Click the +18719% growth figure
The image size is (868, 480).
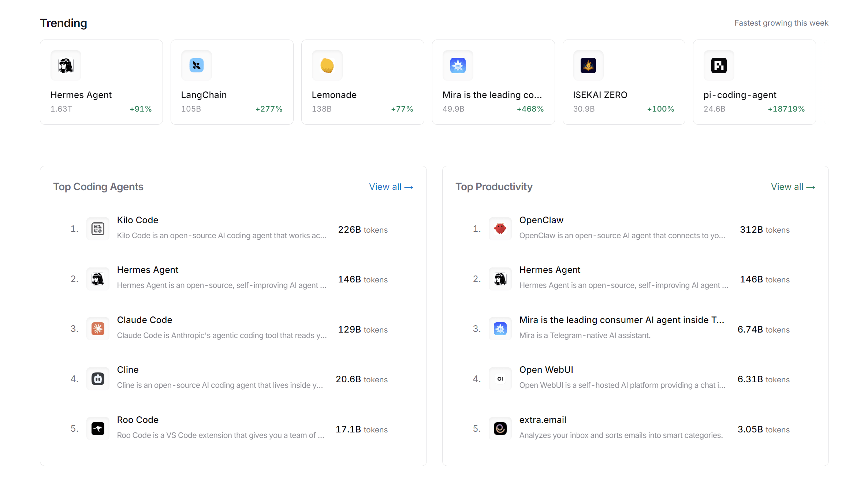click(786, 109)
